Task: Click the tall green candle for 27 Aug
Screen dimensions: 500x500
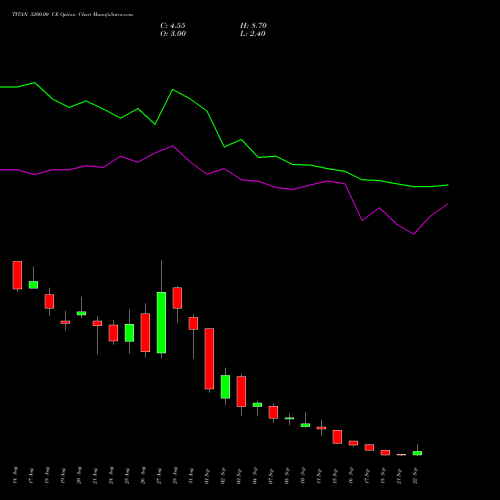Action: [x=161, y=322]
